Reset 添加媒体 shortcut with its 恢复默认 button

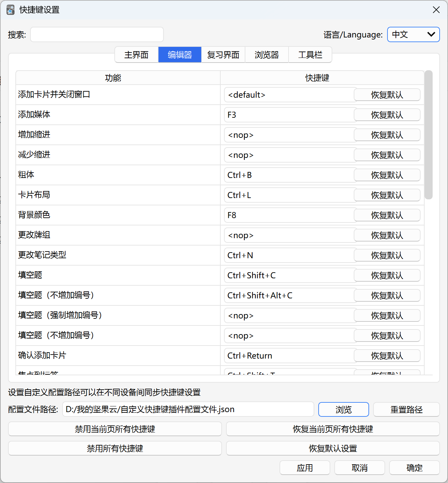point(387,115)
